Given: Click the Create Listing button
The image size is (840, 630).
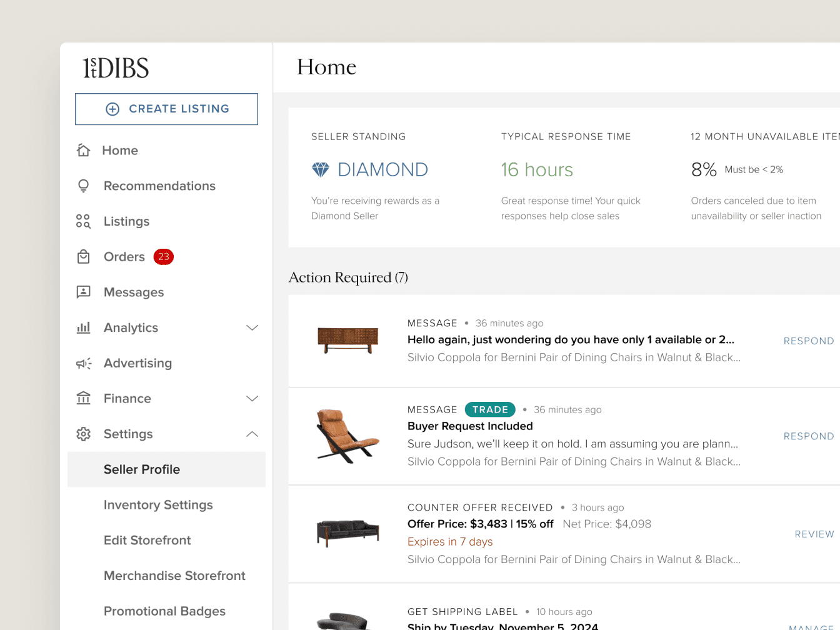Looking at the screenshot, I should point(166,109).
